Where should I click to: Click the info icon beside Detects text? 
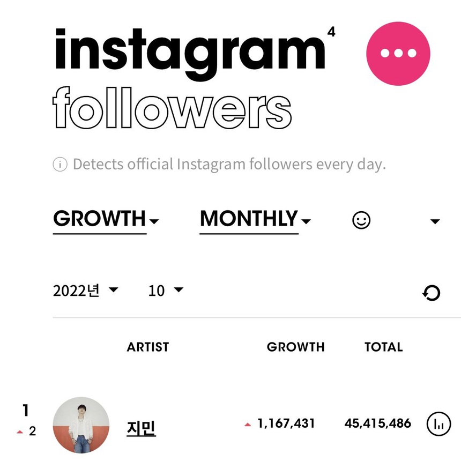coord(60,165)
